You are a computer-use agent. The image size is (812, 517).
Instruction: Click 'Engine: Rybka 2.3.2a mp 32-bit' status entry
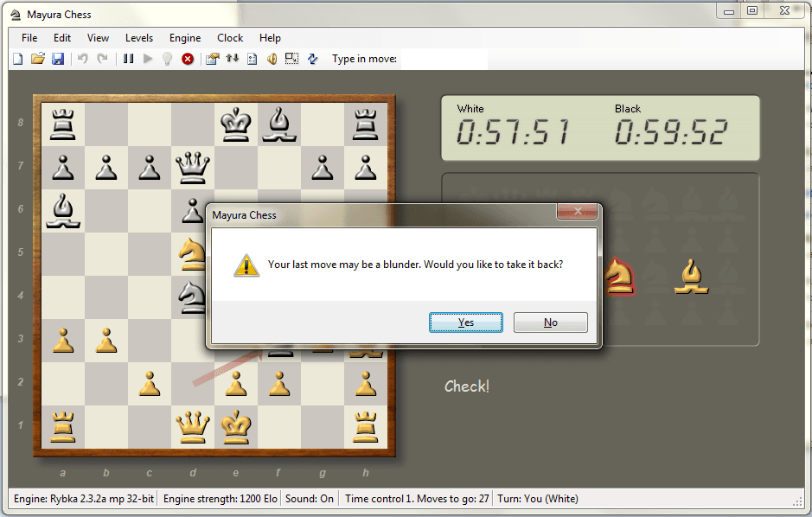[x=84, y=499]
